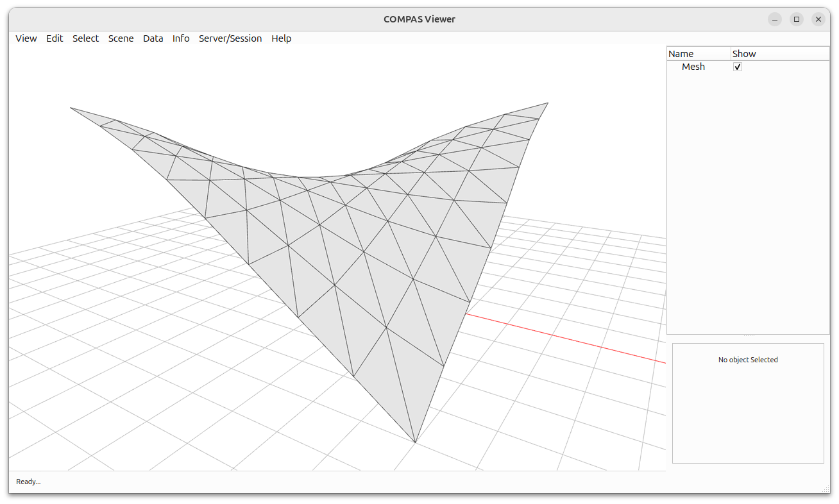Open the Scene menu
Viewport: 839px width, 504px height.
[x=121, y=38]
